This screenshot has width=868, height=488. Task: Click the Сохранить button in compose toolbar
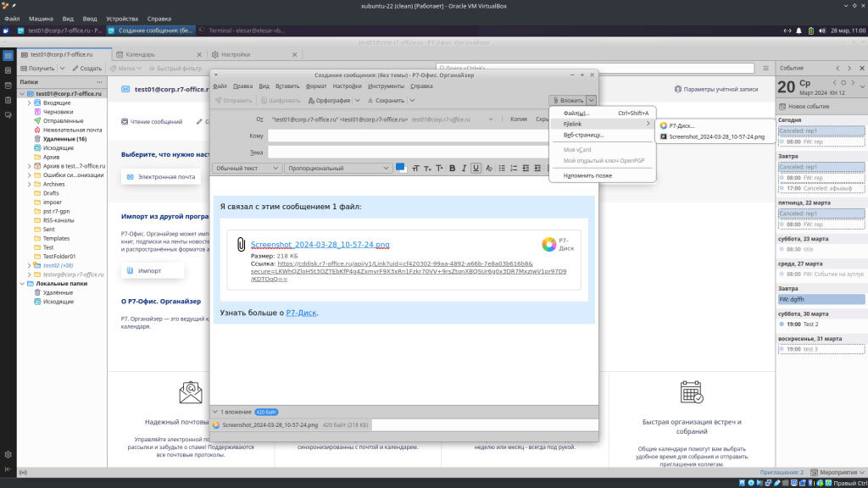click(386, 101)
